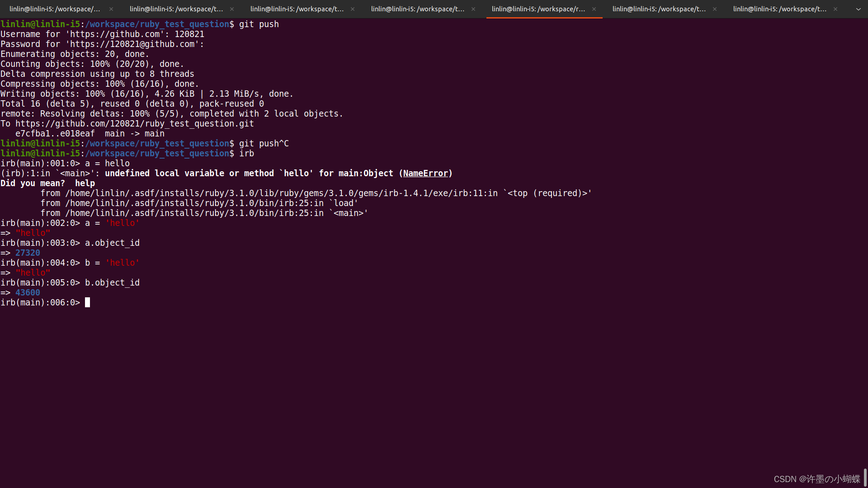
Task: Switch to the second terminal tab
Action: pos(176,9)
